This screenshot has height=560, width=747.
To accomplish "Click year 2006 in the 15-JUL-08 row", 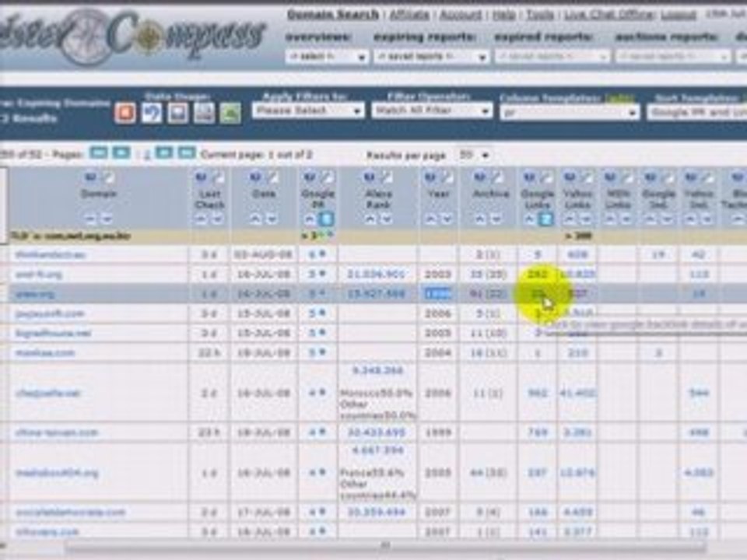I will pyautogui.click(x=438, y=313).
